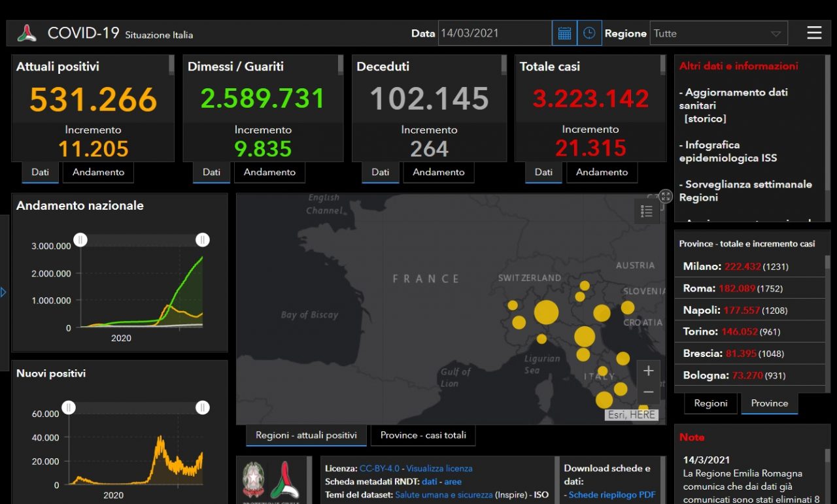Select Andamento tab under Deceduti

pyautogui.click(x=438, y=173)
